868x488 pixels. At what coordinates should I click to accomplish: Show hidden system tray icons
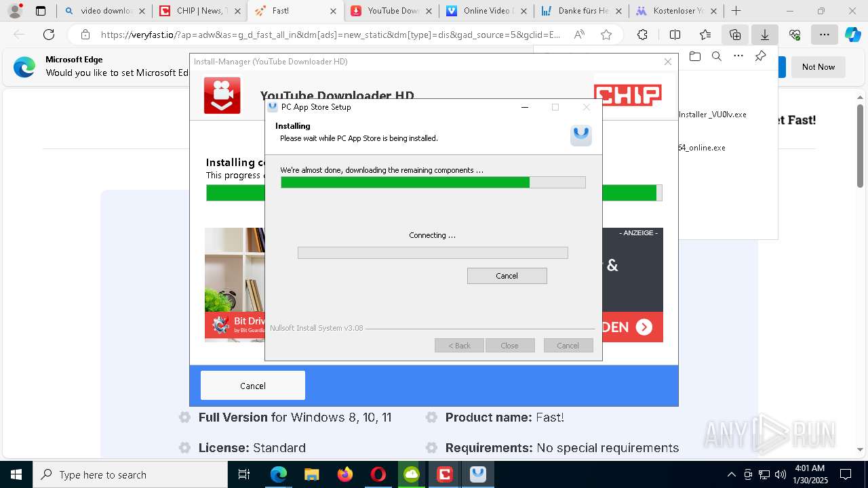(x=731, y=474)
